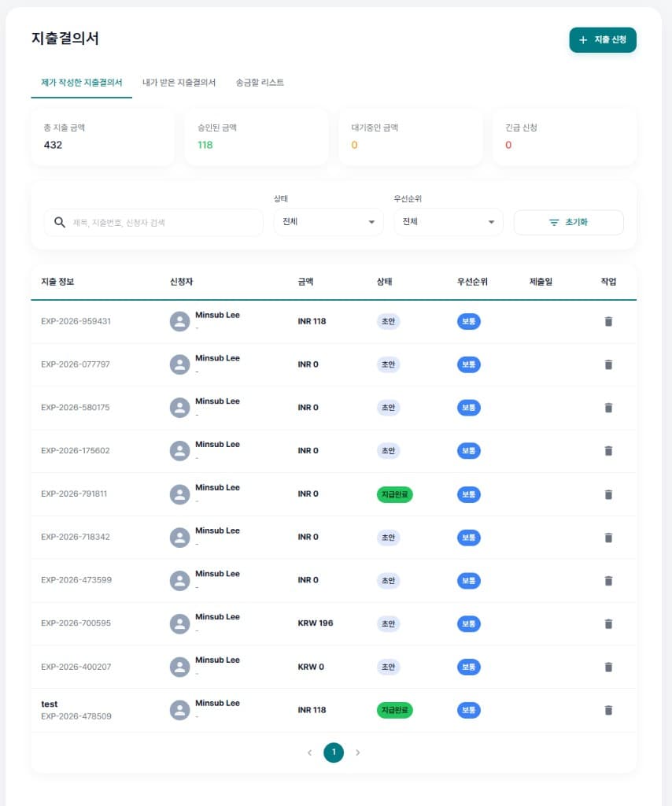Screen dimensions: 672x806
Task: Open expense EXP-2026-700595
Action: 76,623
